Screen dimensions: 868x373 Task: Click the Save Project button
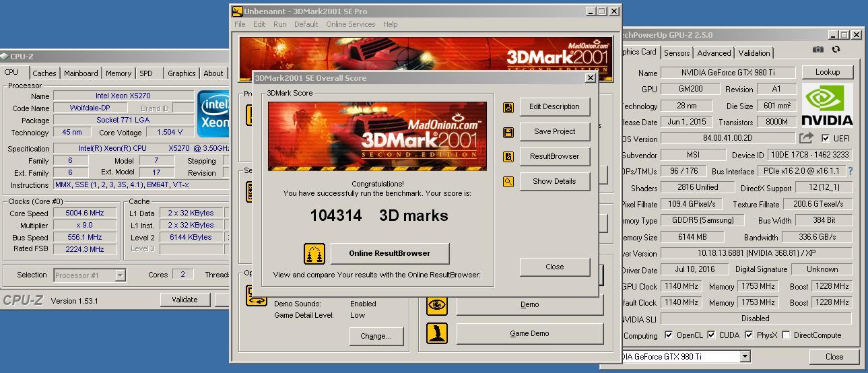tap(554, 131)
